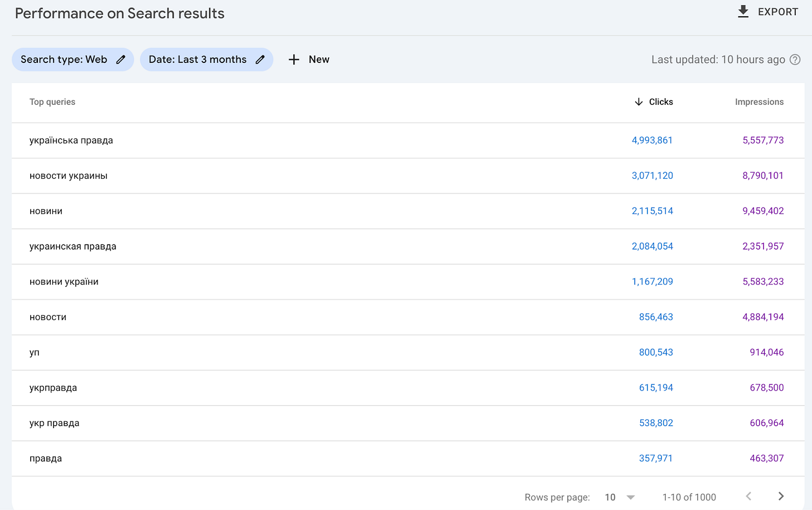
Task: Click the EXPORT button label
Action: point(778,12)
